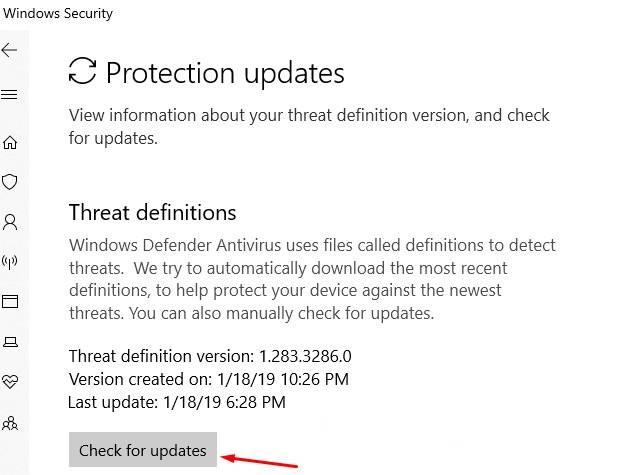Open App & browser control icon
The height and width of the screenshot is (475, 623).
(10, 301)
